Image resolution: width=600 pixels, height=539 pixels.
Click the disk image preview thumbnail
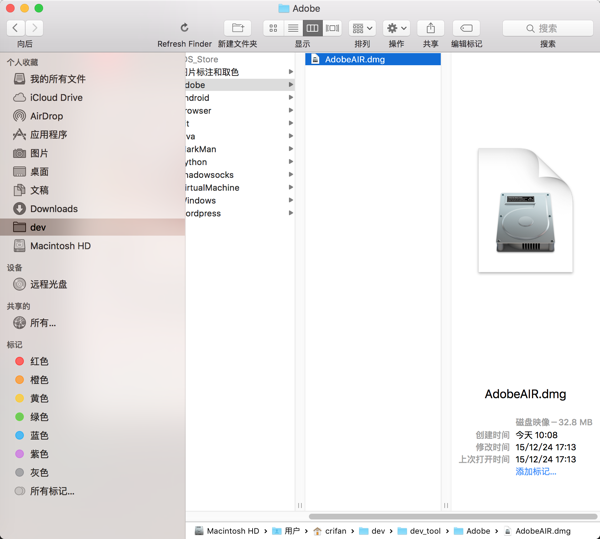[x=525, y=210]
